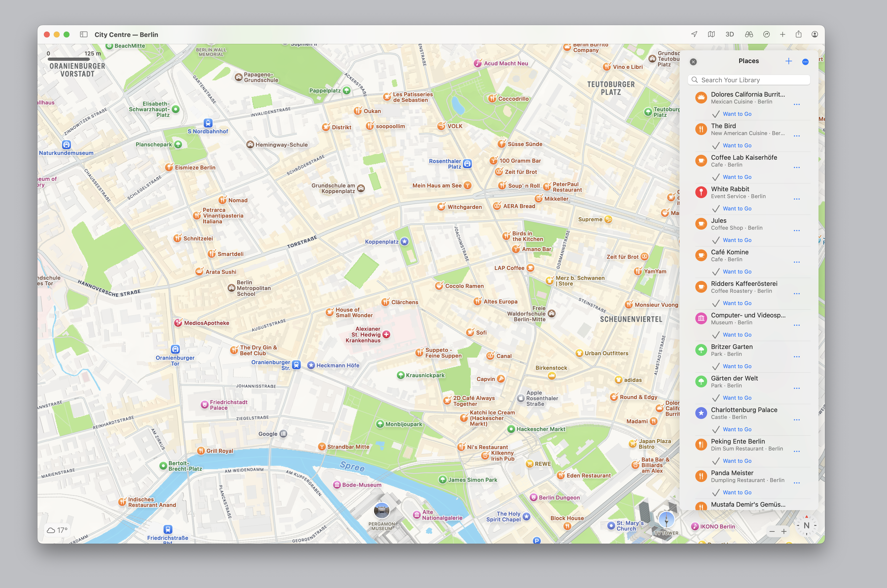Click Oranienburger Tor station icon
Viewport: 887px width, 588px height.
(175, 349)
